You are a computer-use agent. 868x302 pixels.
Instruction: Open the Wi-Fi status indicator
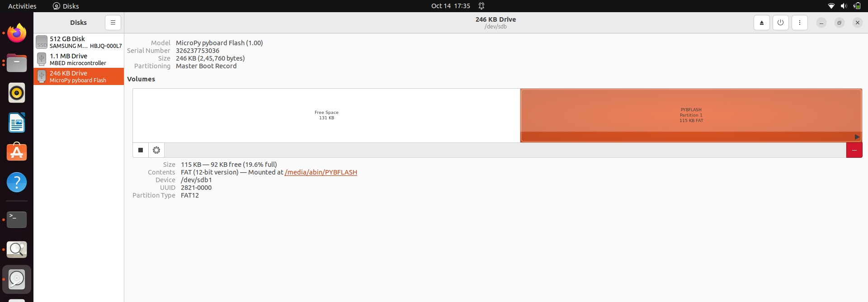point(831,6)
